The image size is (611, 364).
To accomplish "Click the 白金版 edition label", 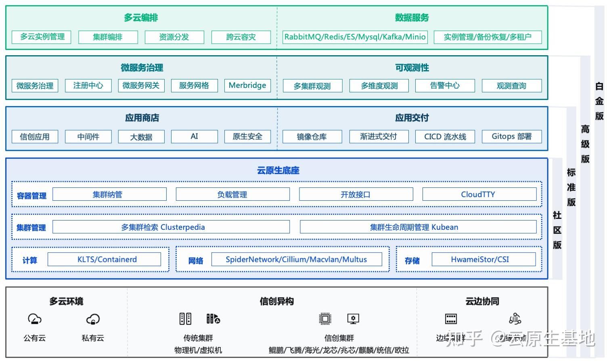I will tap(600, 101).
